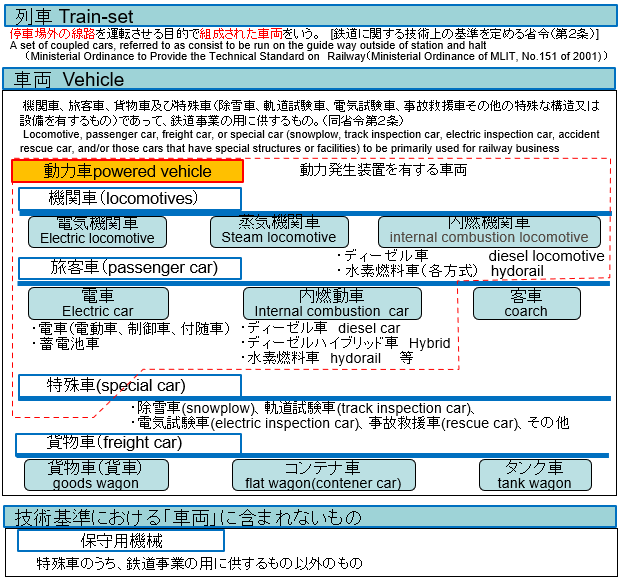The height and width of the screenshot is (579, 620).
Task: Select the 特殊車 (special car) category box
Action: click(x=130, y=385)
